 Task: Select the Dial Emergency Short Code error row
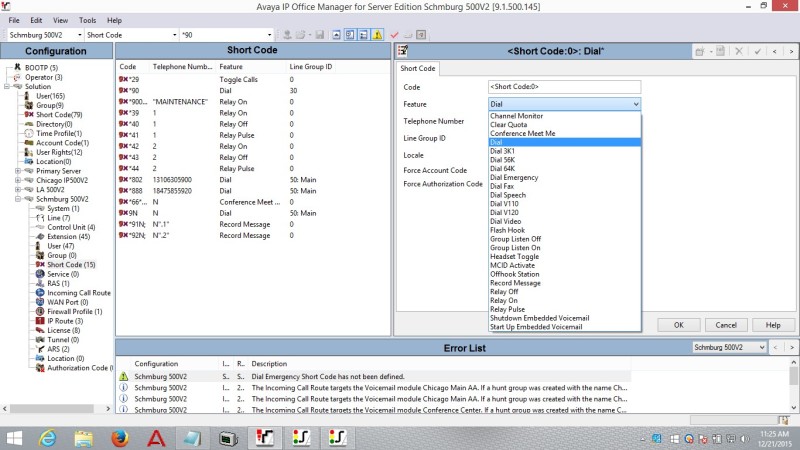374,377
